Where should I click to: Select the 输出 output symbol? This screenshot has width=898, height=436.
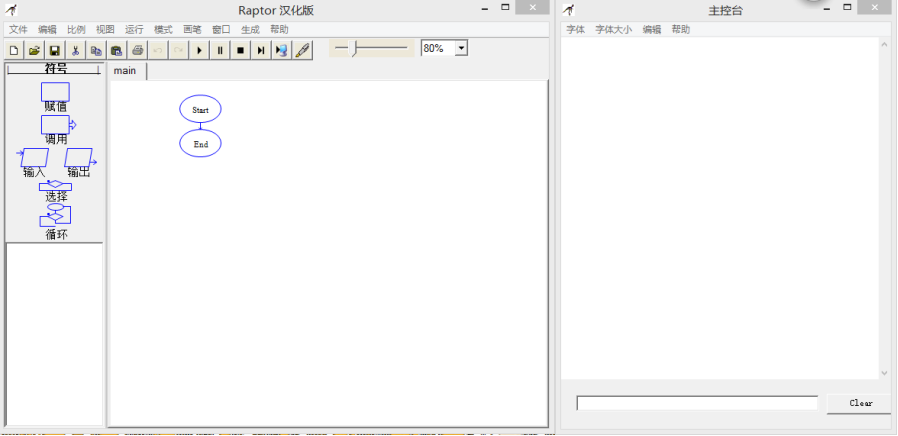tap(80, 158)
